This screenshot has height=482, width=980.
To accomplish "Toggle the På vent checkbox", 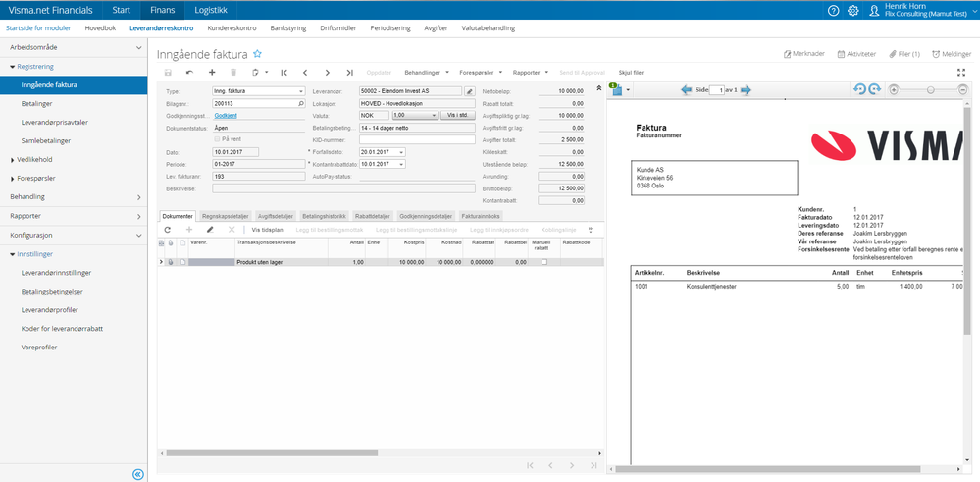I will (x=217, y=138).
